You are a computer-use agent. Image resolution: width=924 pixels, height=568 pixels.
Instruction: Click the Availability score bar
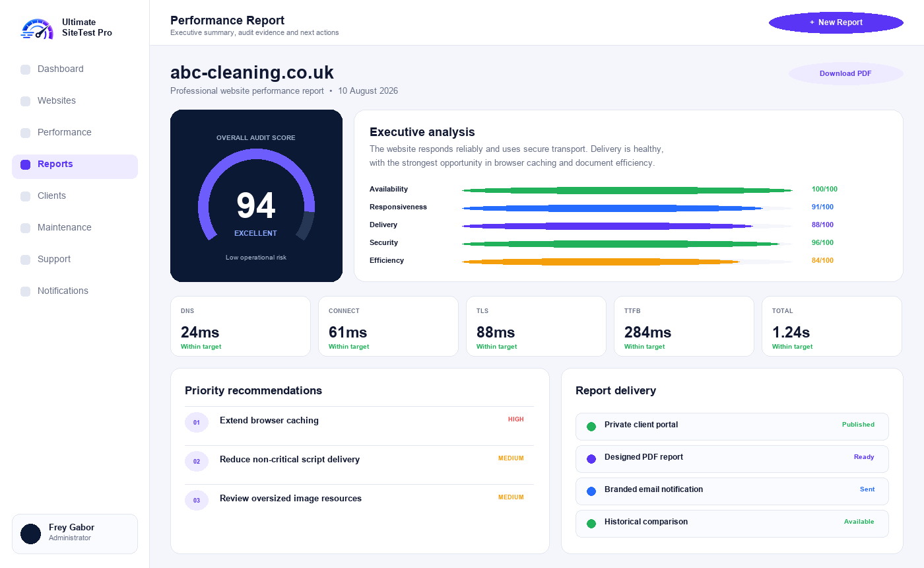[627, 190]
